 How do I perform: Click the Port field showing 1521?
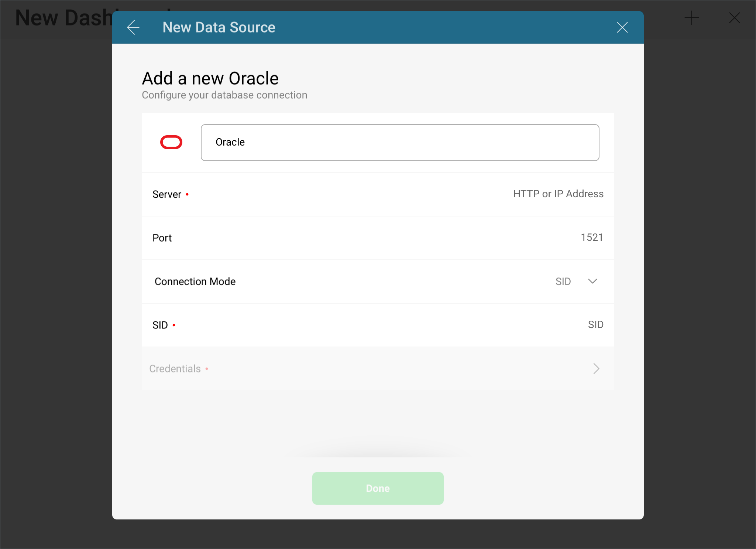tap(591, 238)
